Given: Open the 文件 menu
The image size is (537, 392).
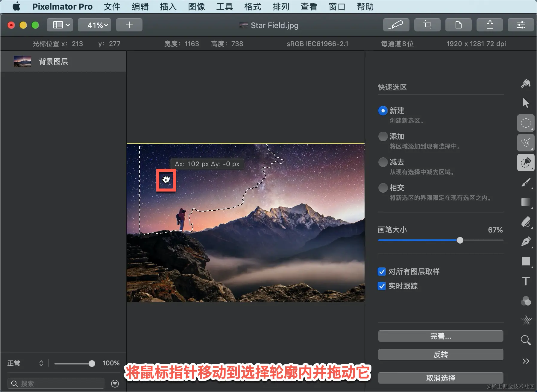Looking at the screenshot, I should tap(112, 7).
